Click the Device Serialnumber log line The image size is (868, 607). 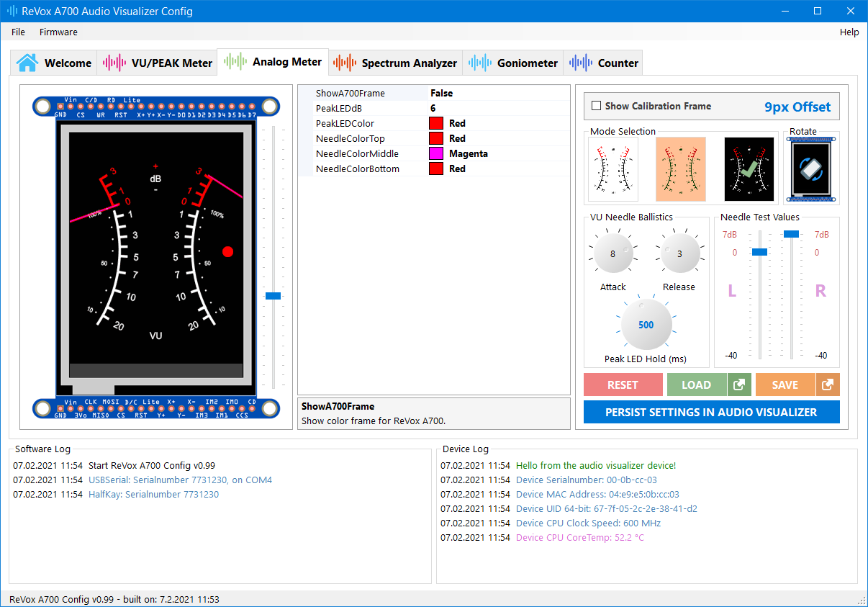tap(587, 480)
